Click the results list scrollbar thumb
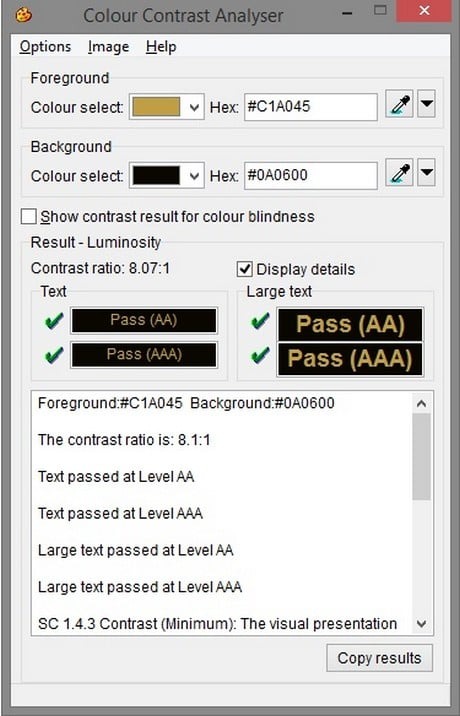The image size is (460, 716). point(421,457)
